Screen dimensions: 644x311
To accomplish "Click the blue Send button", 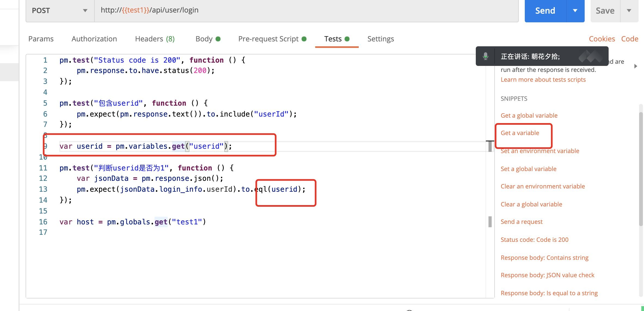I will click(x=545, y=11).
